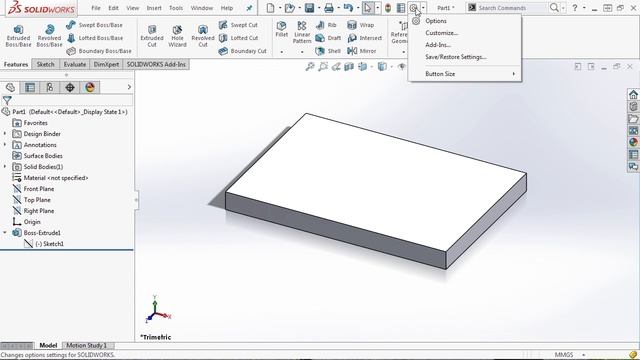Expand the Design Binder folder
The height and width of the screenshot is (360, 640).
pyautogui.click(x=5, y=134)
